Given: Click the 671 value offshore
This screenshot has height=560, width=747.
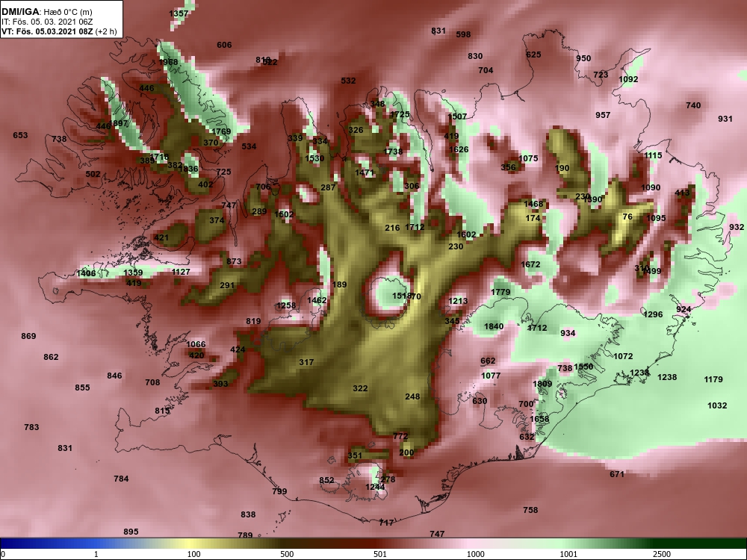Looking at the screenshot, I should (617, 474).
